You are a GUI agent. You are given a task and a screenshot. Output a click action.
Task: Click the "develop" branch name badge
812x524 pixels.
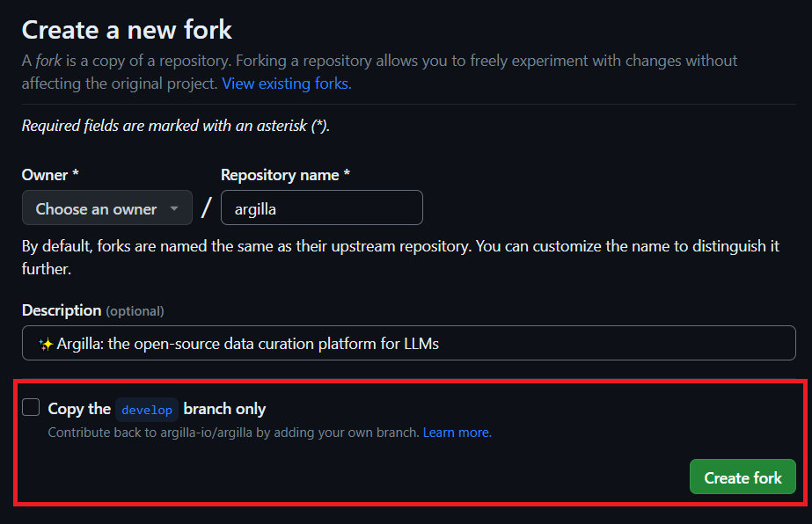147,410
